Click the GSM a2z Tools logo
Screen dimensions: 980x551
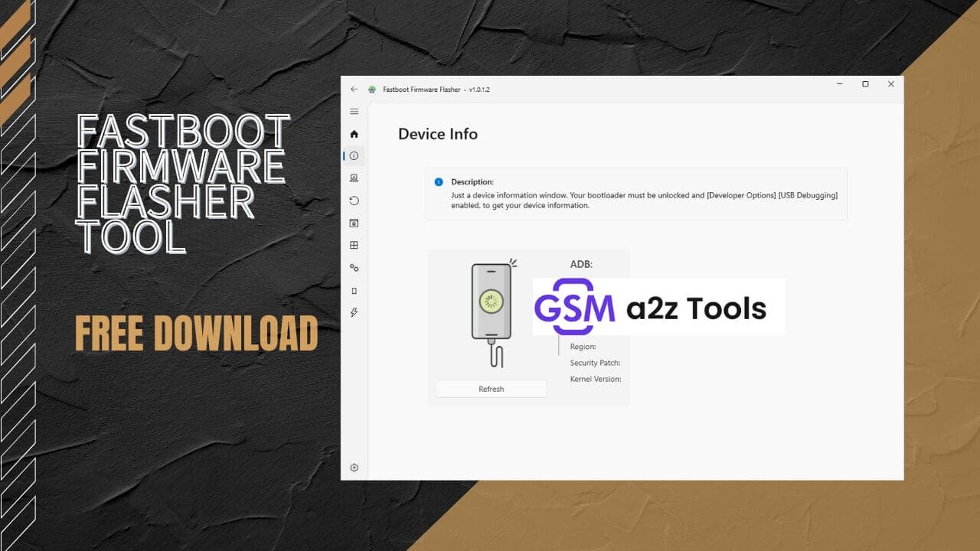tap(657, 306)
